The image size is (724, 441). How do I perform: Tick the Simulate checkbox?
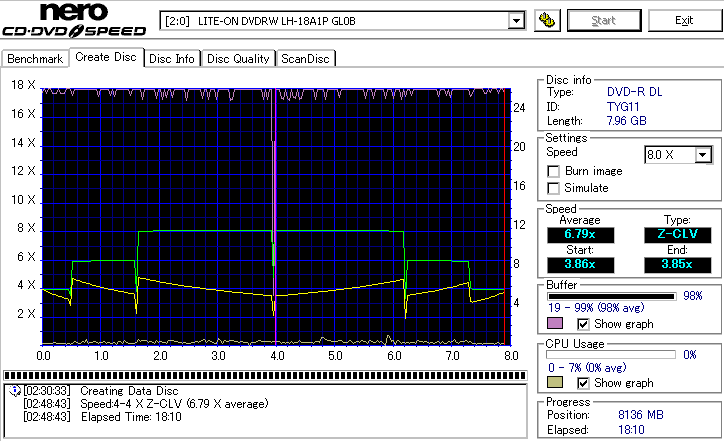[553, 188]
